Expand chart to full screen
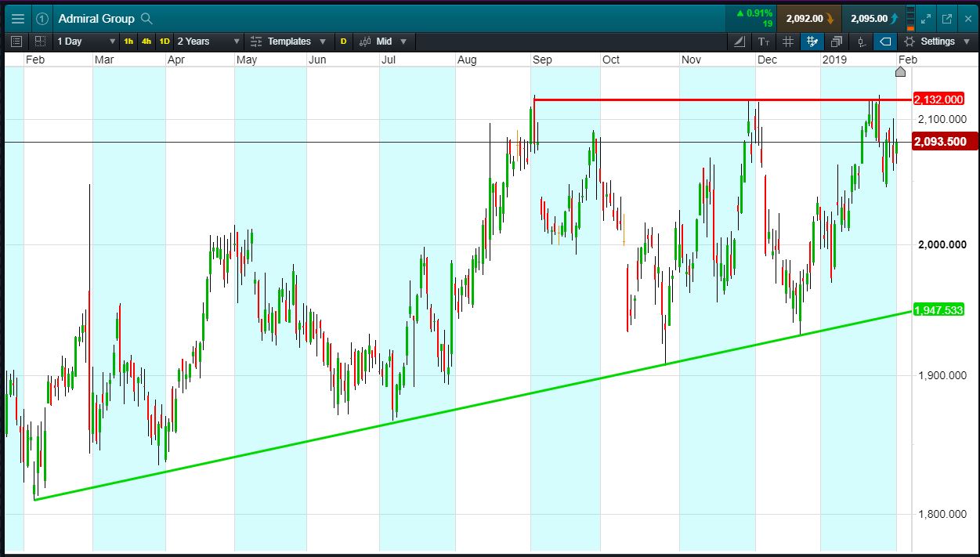The height and width of the screenshot is (557, 980). [925, 18]
